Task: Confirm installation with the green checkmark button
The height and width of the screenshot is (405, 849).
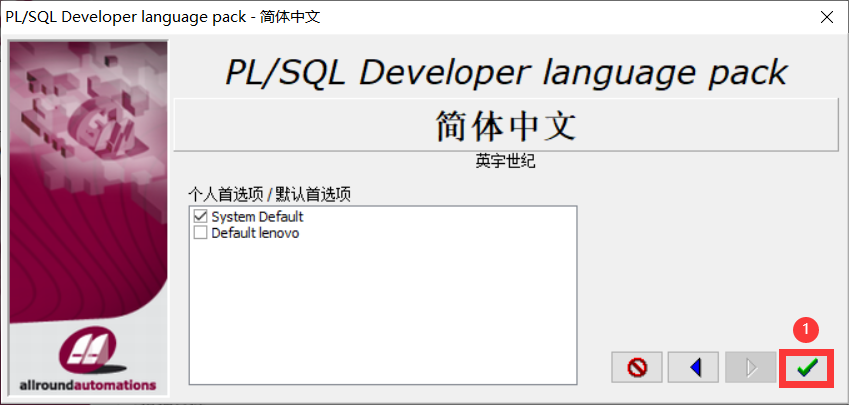Action: tap(806, 368)
